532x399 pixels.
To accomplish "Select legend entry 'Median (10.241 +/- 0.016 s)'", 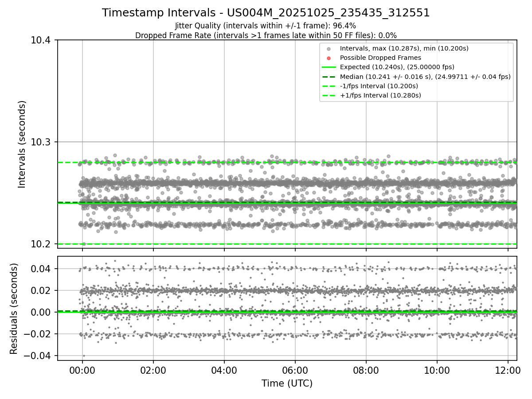I will pos(425,77).
